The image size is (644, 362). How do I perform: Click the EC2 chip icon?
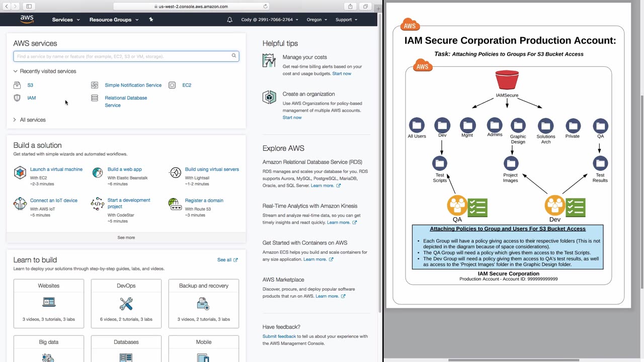pos(172,85)
